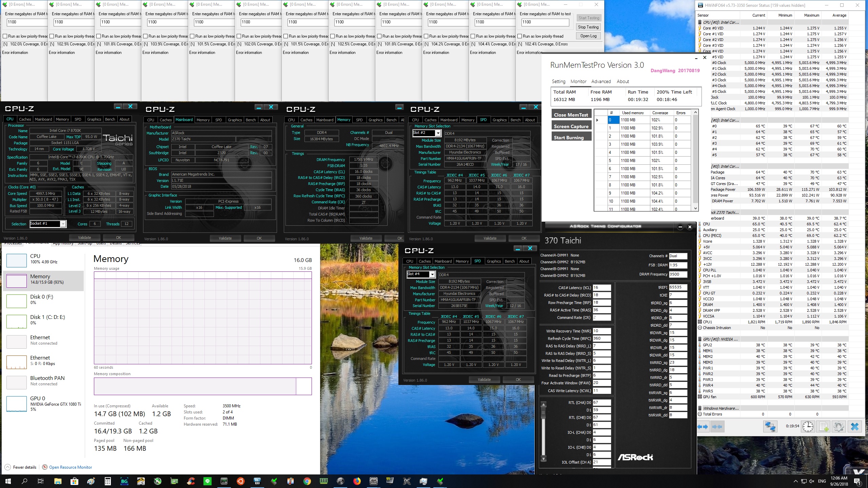868x488 pixels.
Task: Click Validate in CPU-Z Slot #4 window
Action: coord(484,380)
